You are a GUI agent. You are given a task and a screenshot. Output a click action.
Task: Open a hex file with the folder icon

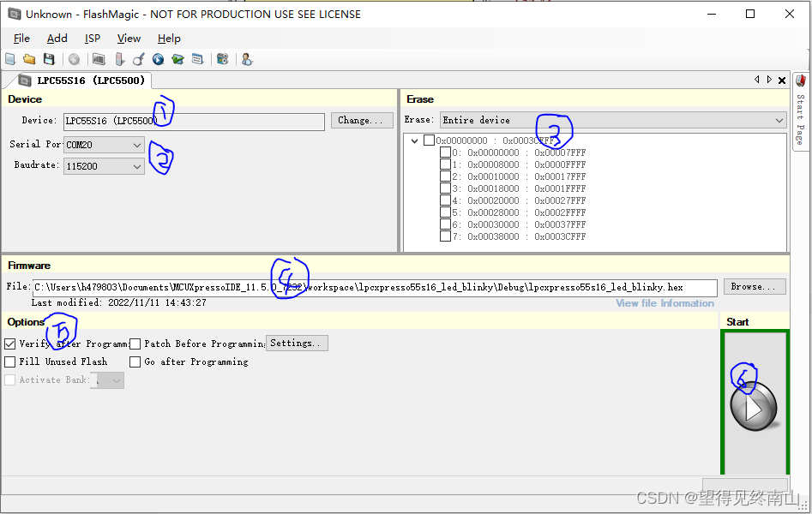pyautogui.click(x=30, y=59)
